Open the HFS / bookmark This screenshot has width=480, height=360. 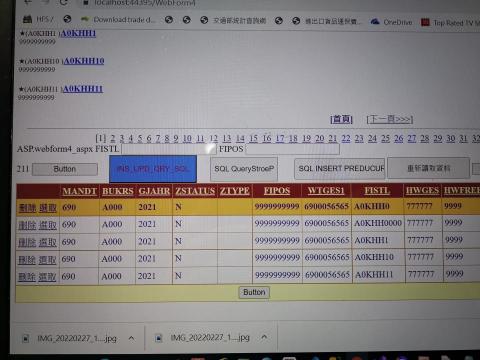pos(38,19)
